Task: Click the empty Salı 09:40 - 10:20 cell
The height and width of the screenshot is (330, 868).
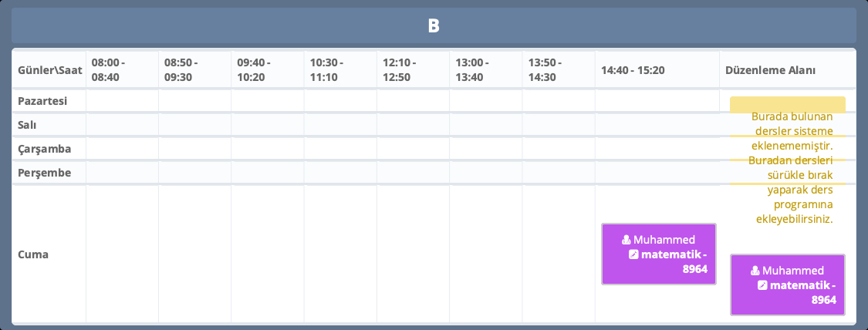Action: 267,124
